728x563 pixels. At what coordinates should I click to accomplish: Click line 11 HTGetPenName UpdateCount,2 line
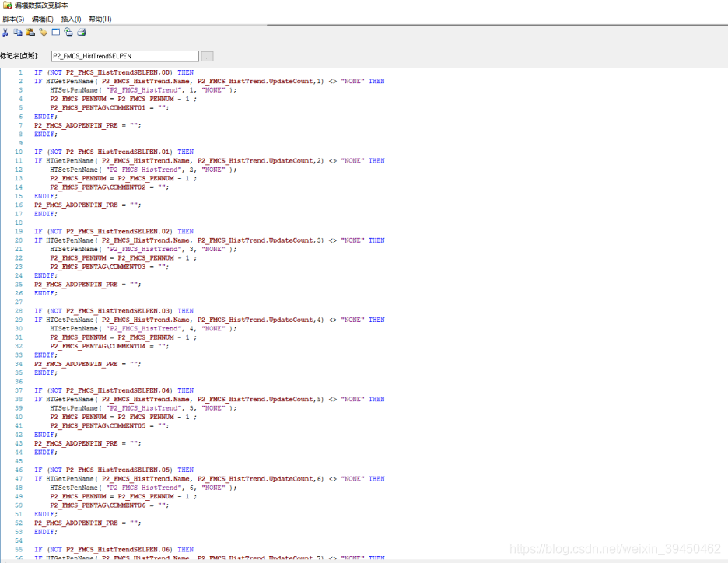coord(209,161)
